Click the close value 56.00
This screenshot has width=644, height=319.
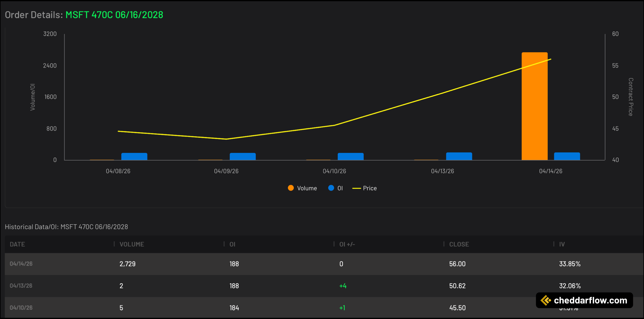pyautogui.click(x=457, y=264)
